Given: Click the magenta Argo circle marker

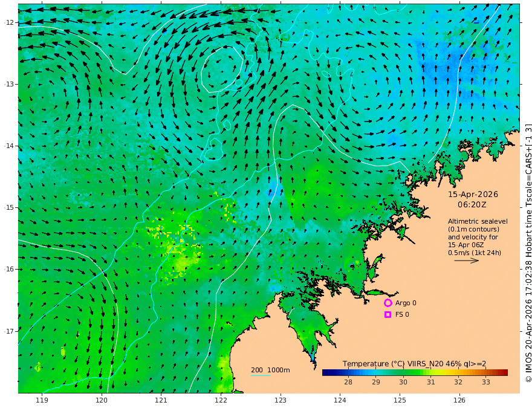Looking at the screenshot, I should [388, 303].
